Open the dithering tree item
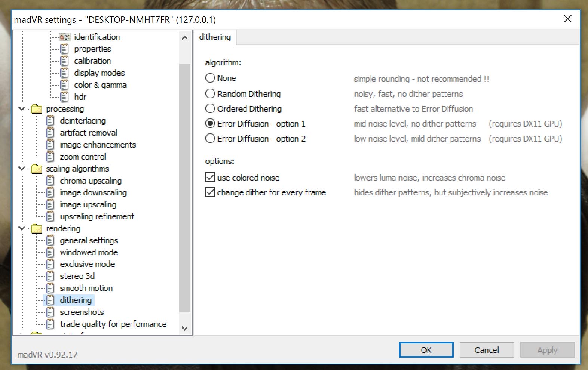Screen dimensions: 588x370 pyautogui.click(x=76, y=300)
